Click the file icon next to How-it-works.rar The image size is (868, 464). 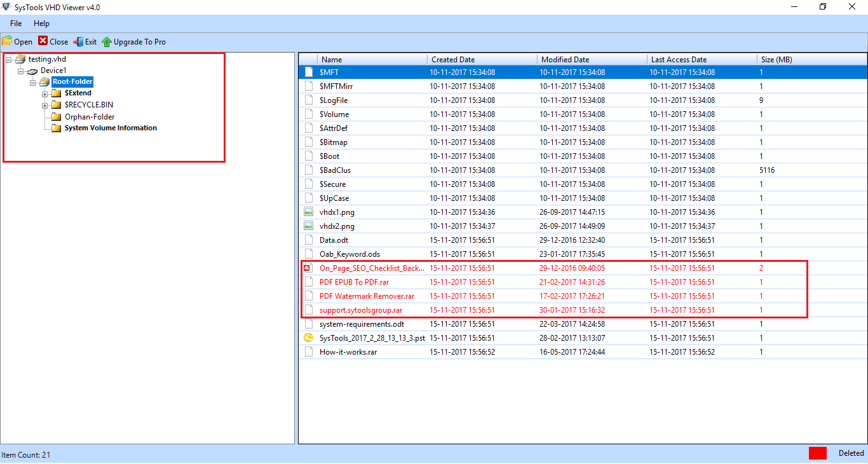(x=309, y=352)
